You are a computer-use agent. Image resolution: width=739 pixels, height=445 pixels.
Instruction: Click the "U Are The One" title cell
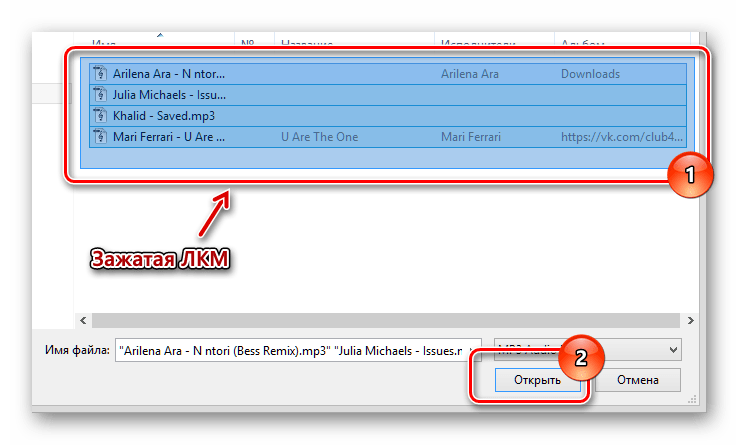(x=318, y=137)
